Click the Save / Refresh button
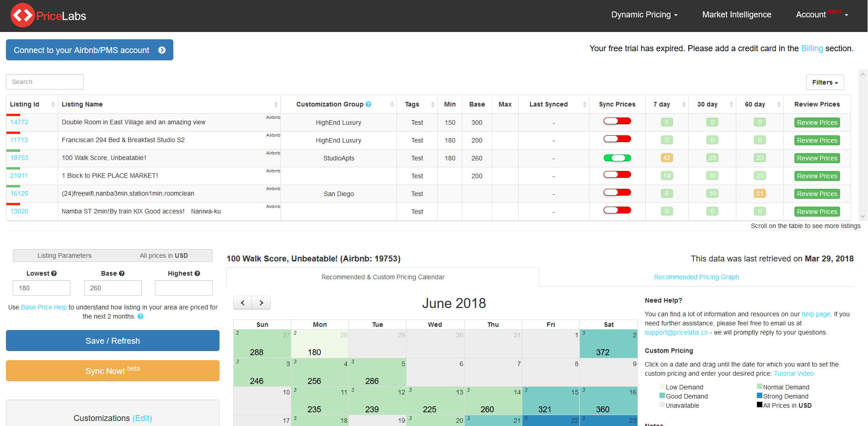The height and width of the screenshot is (426, 868). [x=113, y=341]
